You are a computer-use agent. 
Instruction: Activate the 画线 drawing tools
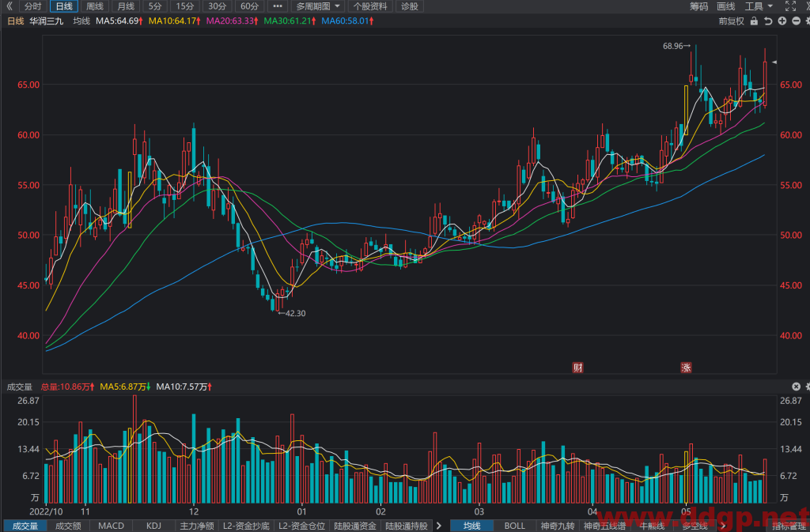[726, 6]
